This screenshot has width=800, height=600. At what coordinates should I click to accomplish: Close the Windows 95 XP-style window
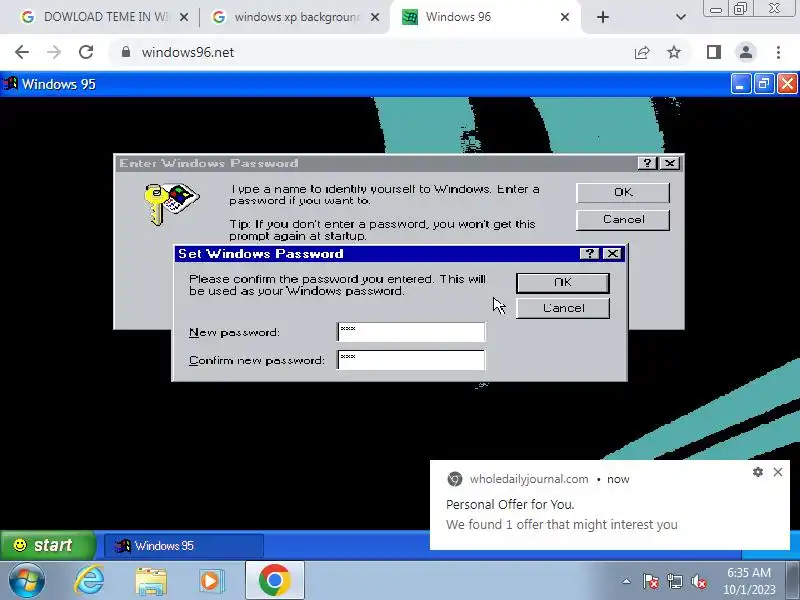click(x=787, y=84)
